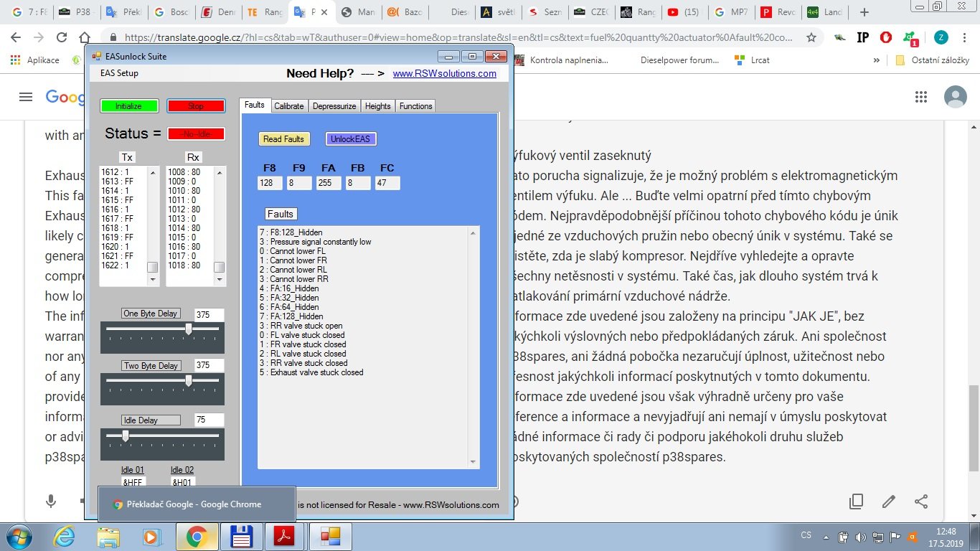Open Internet Explorer from the taskbar

(65, 536)
